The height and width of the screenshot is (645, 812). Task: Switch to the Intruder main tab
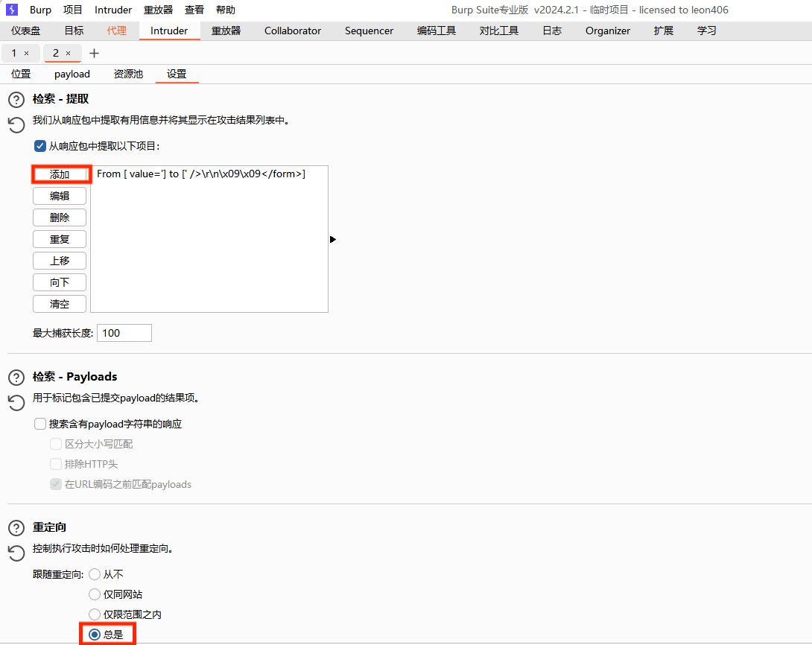click(169, 31)
